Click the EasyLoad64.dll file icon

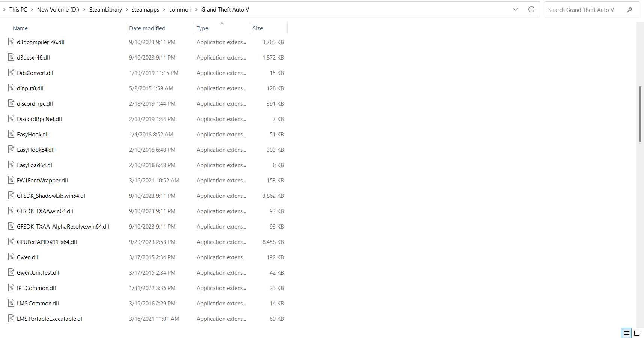pyautogui.click(x=11, y=165)
